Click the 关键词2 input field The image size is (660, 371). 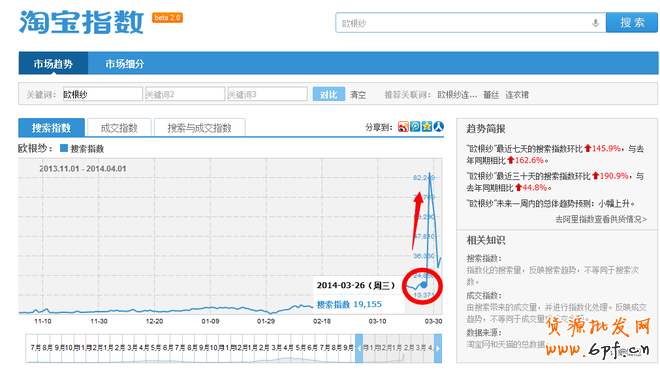(185, 94)
